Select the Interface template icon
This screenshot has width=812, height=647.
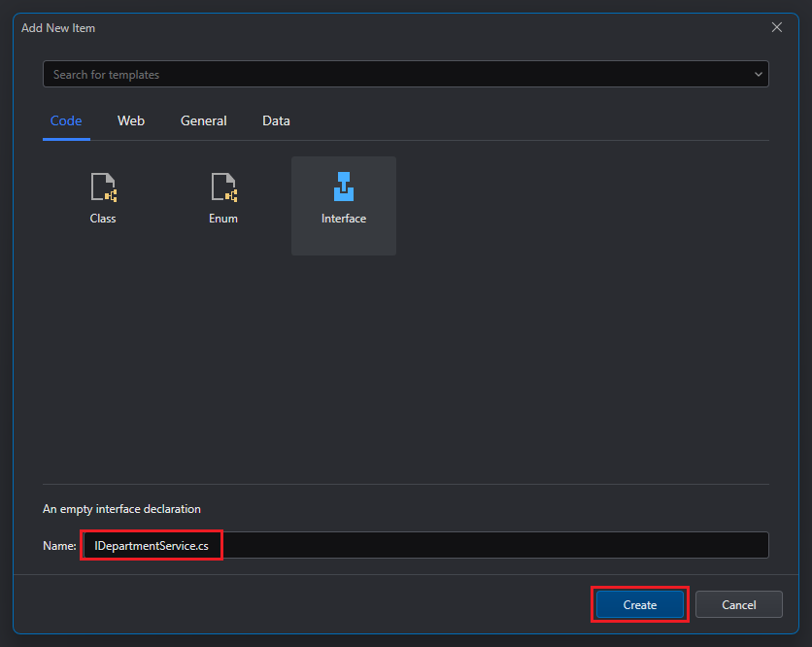pyautogui.click(x=344, y=187)
